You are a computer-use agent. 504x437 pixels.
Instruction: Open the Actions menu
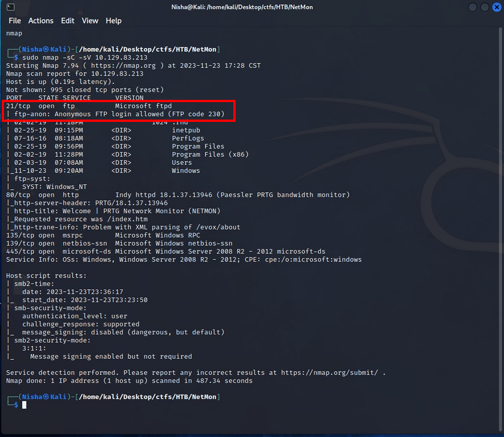41,21
